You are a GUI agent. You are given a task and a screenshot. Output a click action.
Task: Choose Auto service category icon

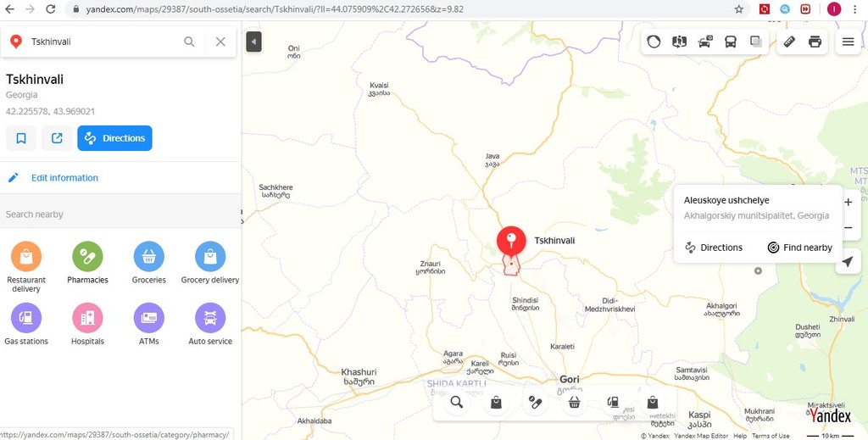point(210,318)
